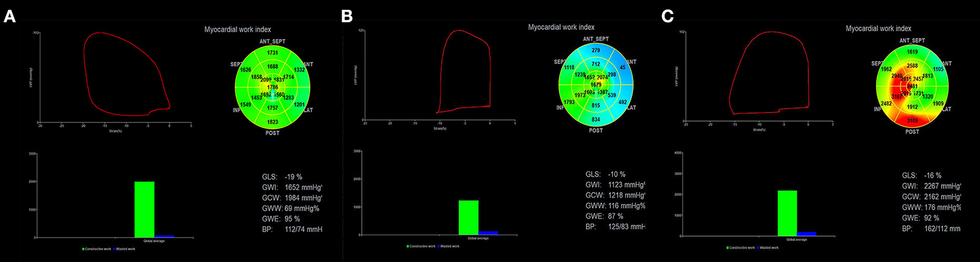Image resolution: width=980 pixels, height=262 pixels.
Task: Click the green constructive work bar in panel A
Action: [144, 209]
